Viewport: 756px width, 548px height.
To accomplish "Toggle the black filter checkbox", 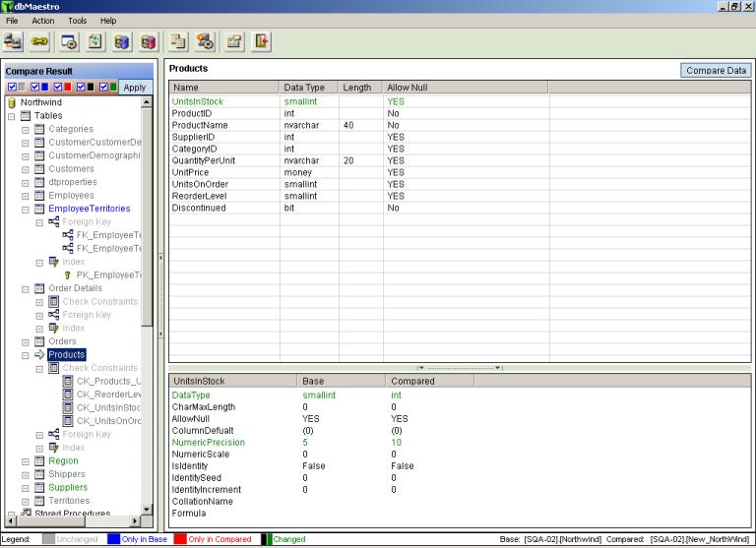I will (81, 87).
